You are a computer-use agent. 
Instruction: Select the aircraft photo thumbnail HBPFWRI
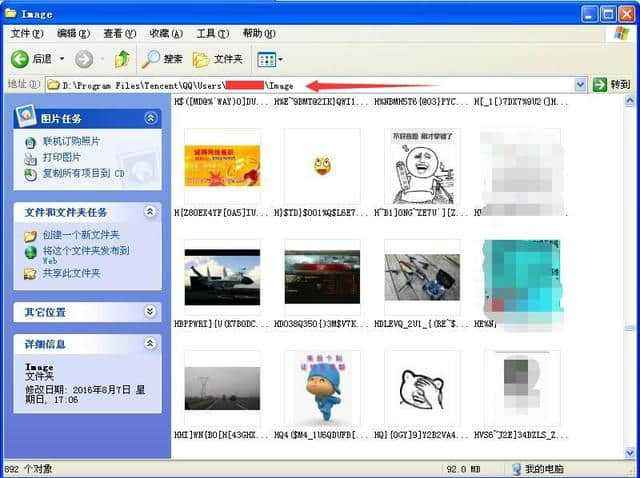(x=222, y=277)
